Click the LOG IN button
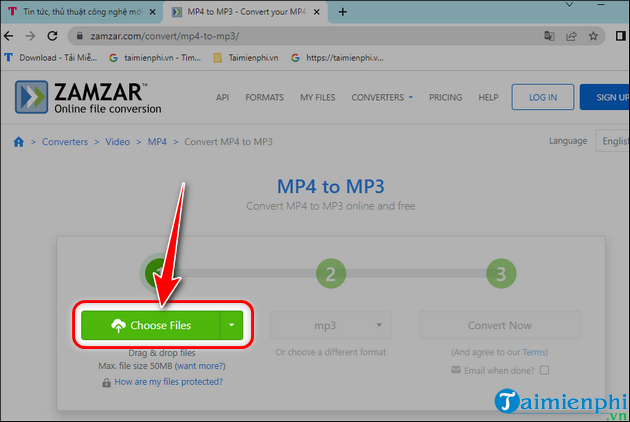The width and height of the screenshot is (630, 422). click(543, 97)
